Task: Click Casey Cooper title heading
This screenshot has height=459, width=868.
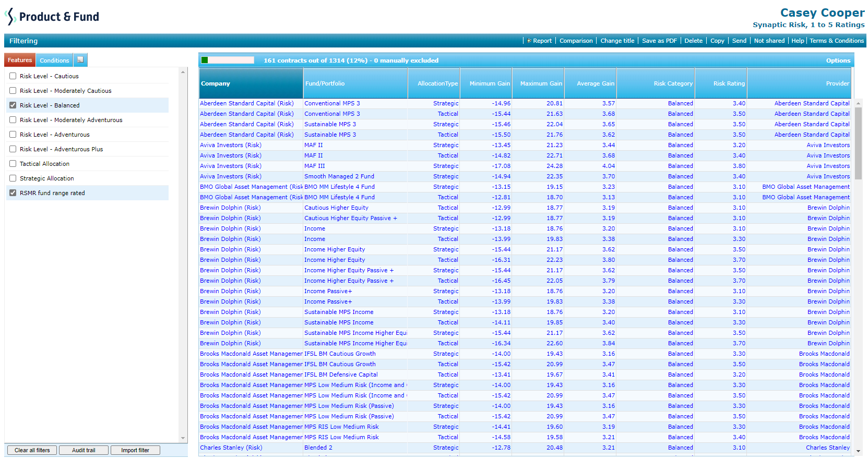Action: 822,13
